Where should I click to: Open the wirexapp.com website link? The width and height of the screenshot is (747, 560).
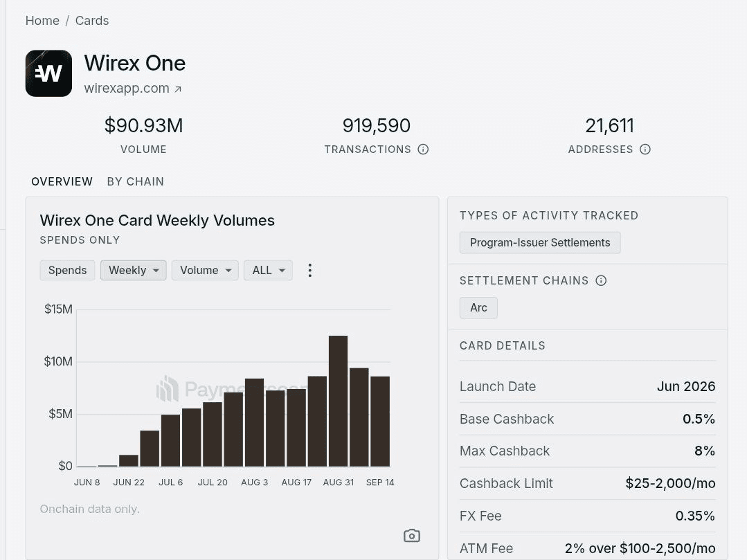point(127,88)
